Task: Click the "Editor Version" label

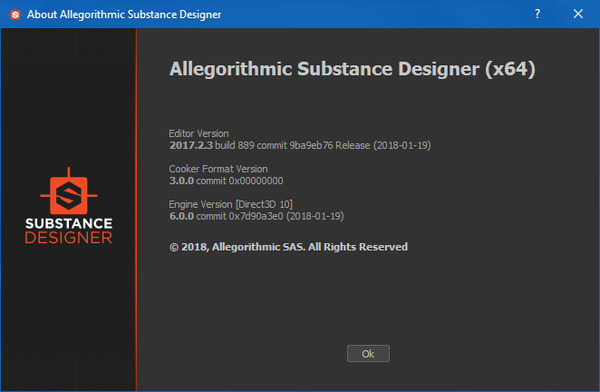Action: click(x=199, y=133)
